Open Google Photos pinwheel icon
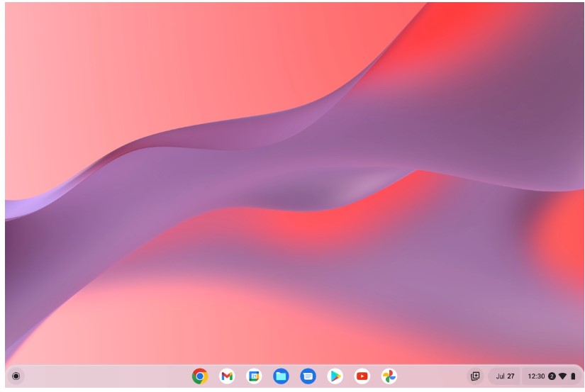 (x=389, y=376)
